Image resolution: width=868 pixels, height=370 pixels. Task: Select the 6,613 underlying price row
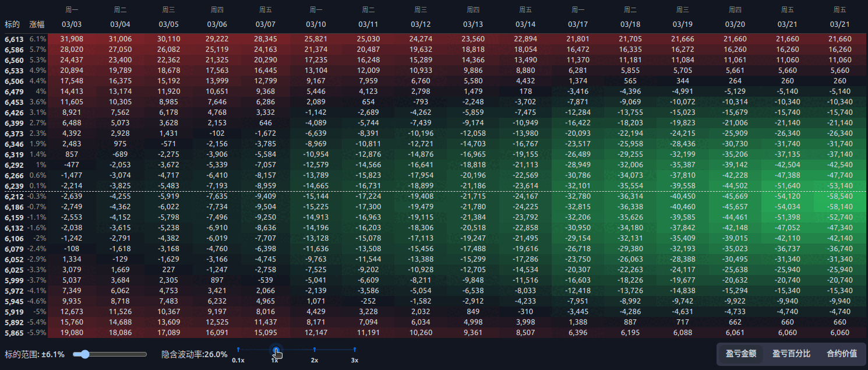tap(14, 39)
